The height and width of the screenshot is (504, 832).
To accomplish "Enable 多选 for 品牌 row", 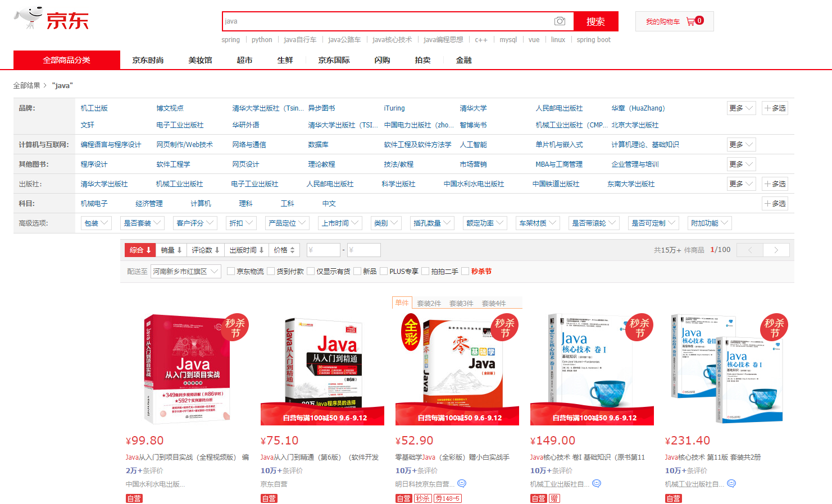I will pos(775,108).
